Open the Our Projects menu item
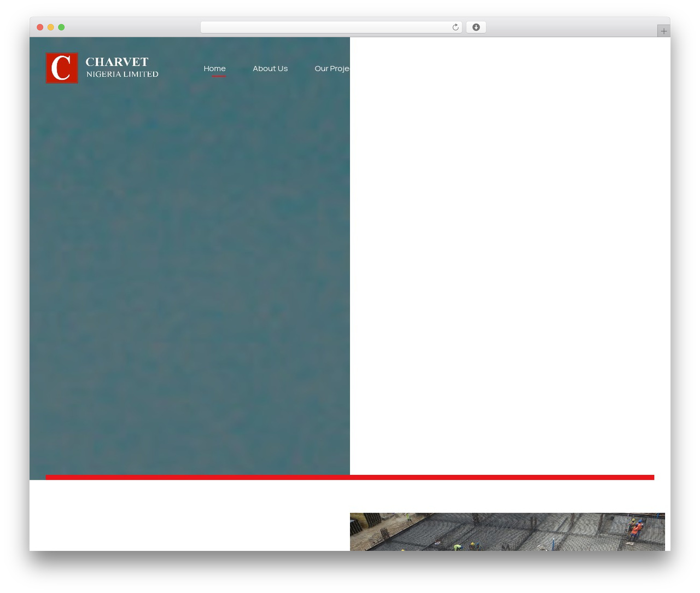Viewport: 700px width, 593px height. point(332,68)
